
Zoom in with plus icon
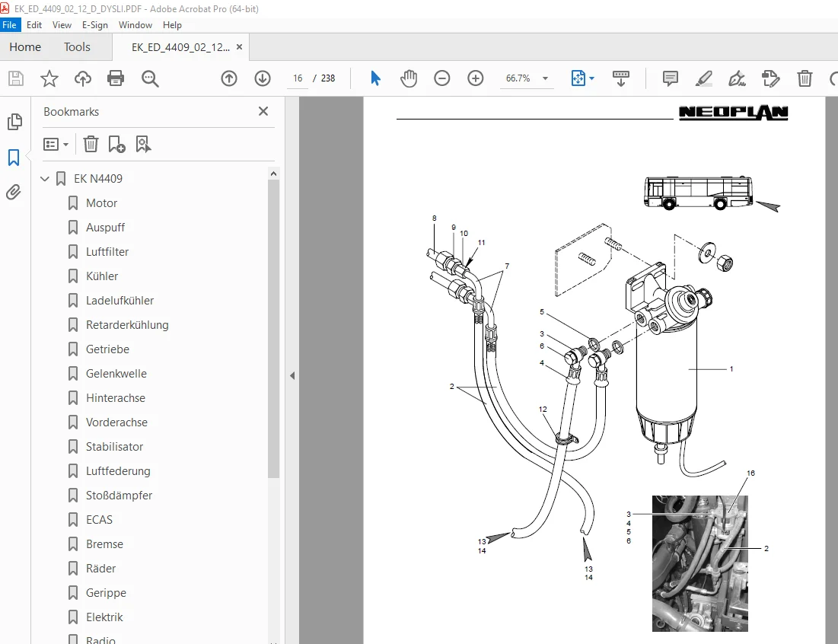[x=475, y=78]
